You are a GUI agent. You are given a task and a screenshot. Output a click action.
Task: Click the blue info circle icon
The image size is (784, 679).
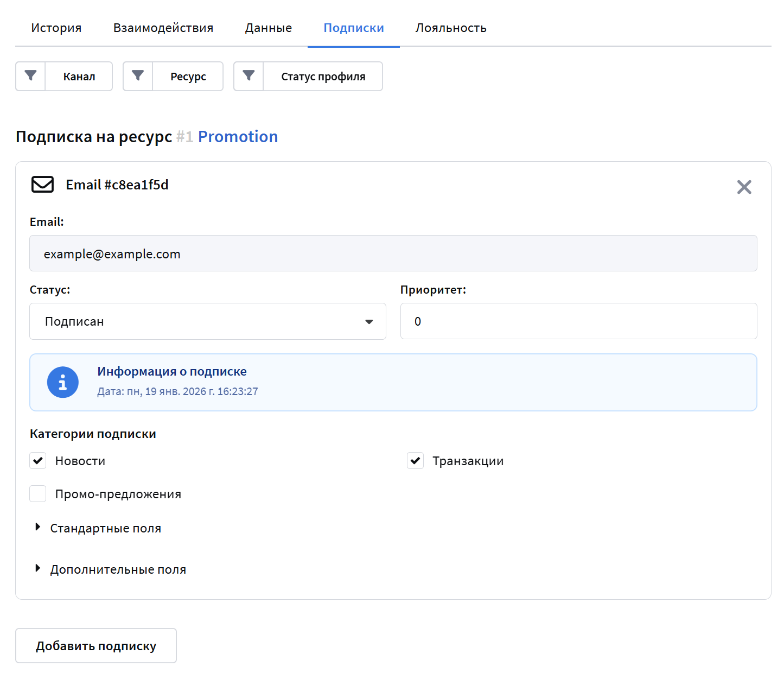63,383
